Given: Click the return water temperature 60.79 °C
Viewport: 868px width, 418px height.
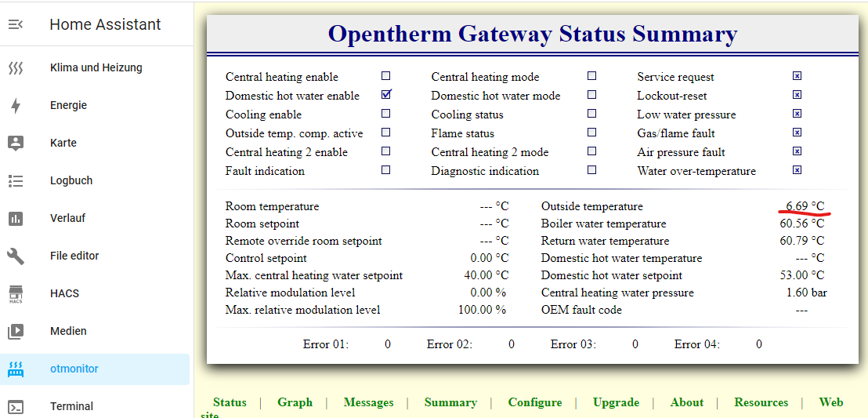Looking at the screenshot, I should coord(801,242).
